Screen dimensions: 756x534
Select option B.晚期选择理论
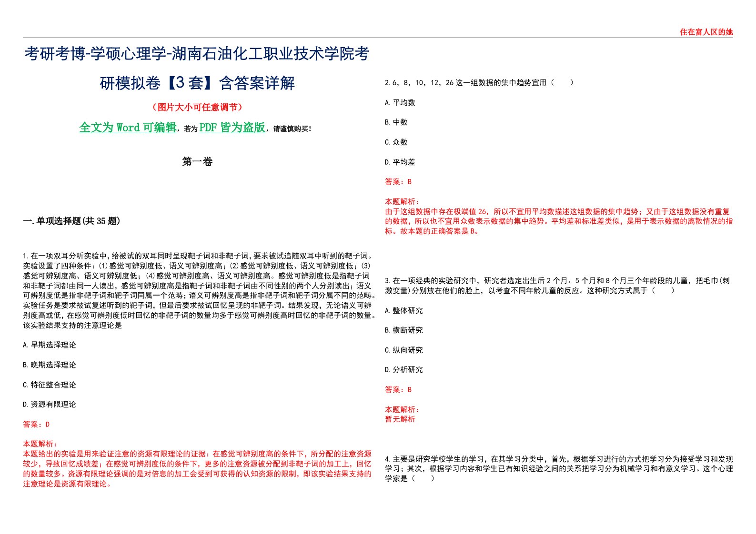coord(50,365)
